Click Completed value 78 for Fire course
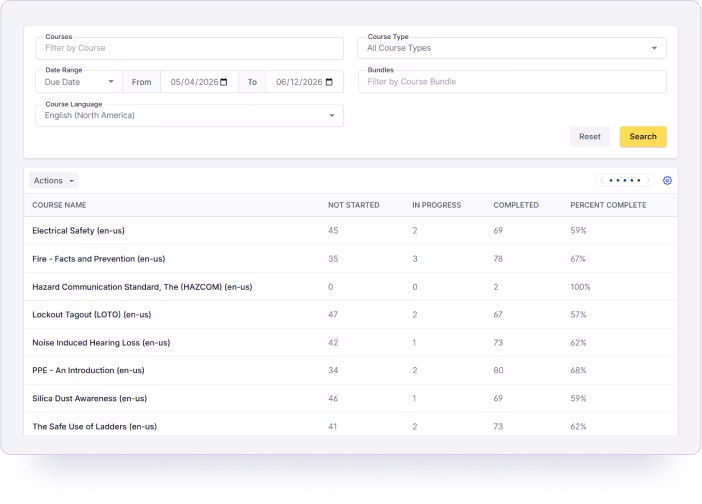 (x=498, y=259)
